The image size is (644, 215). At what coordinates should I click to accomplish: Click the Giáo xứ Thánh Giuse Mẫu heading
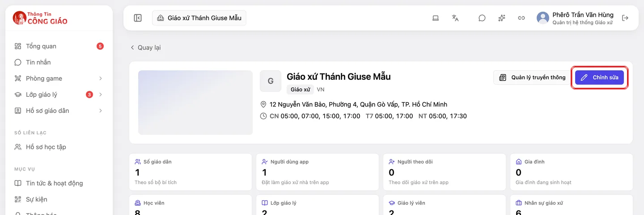point(339,77)
